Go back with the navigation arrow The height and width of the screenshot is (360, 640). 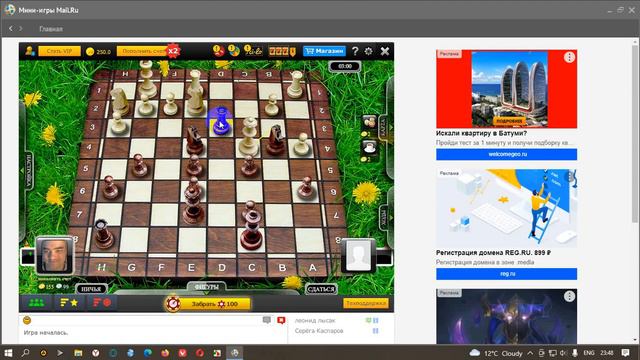click(11, 29)
